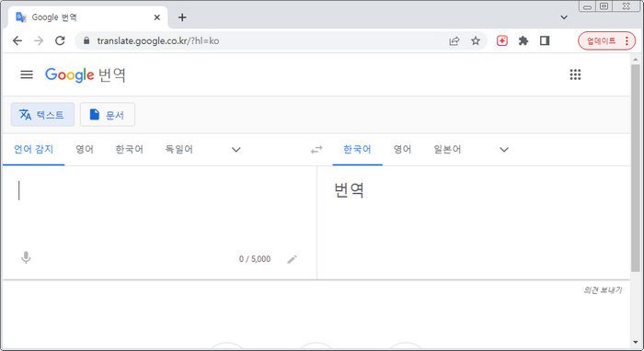
Task: Open the Google Translate hamburger main menu
Action: point(27,74)
